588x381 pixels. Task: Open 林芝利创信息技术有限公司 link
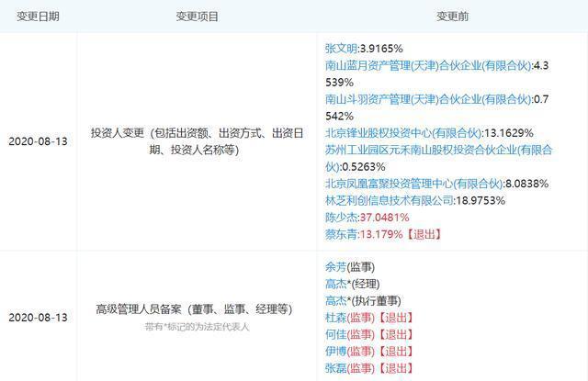[390, 200]
